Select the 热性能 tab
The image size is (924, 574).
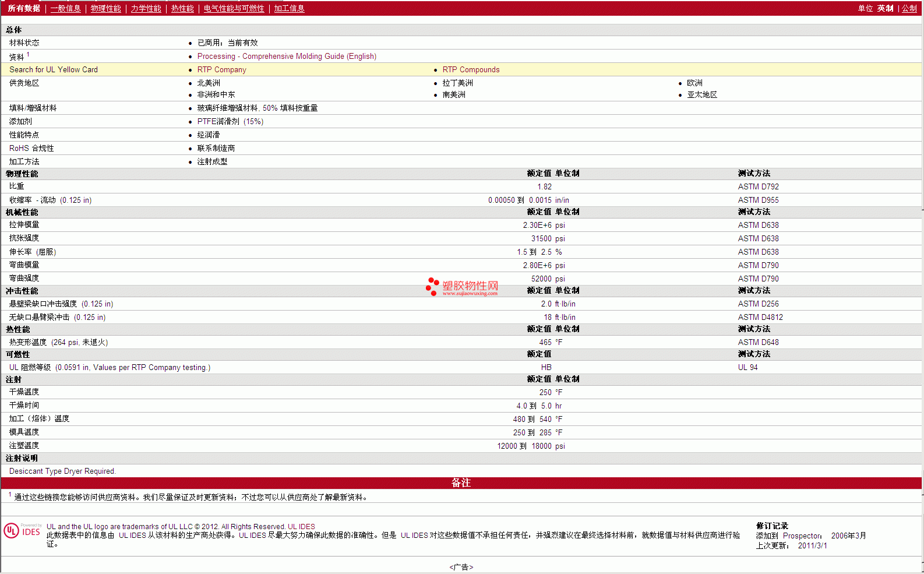click(182, 8)
